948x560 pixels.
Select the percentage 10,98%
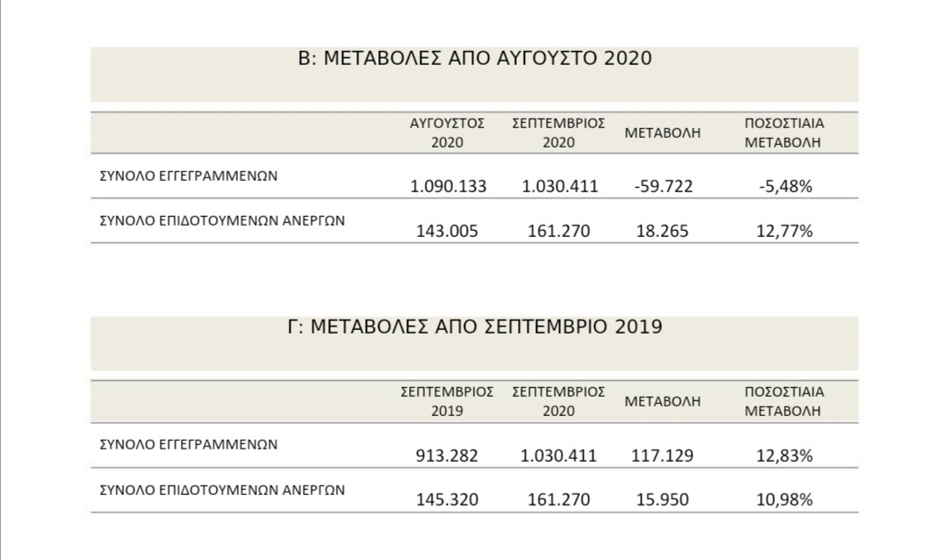(785, 500)
